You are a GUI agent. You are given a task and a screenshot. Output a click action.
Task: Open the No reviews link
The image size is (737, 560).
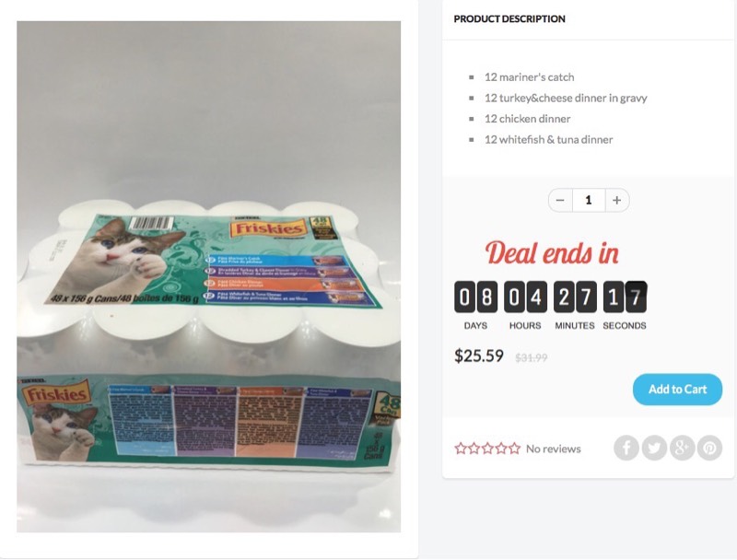click(x=554, y=449)
